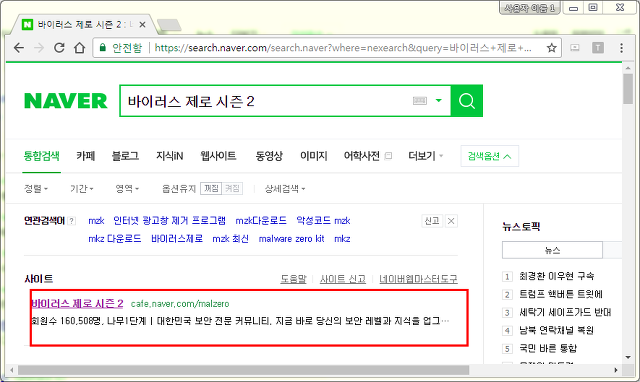
Task: Click related search mzk 최신
Action: click(x=231, y=239)
